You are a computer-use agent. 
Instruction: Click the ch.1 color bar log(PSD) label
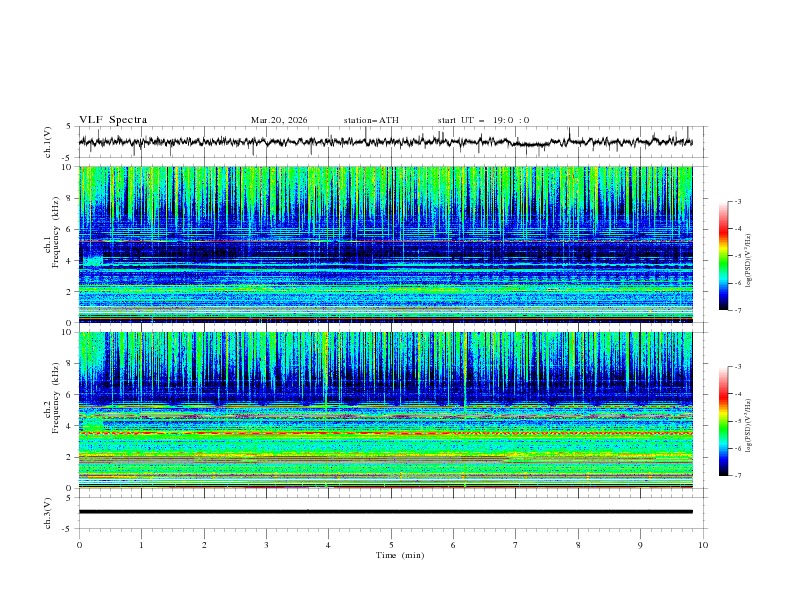point(749,261)
